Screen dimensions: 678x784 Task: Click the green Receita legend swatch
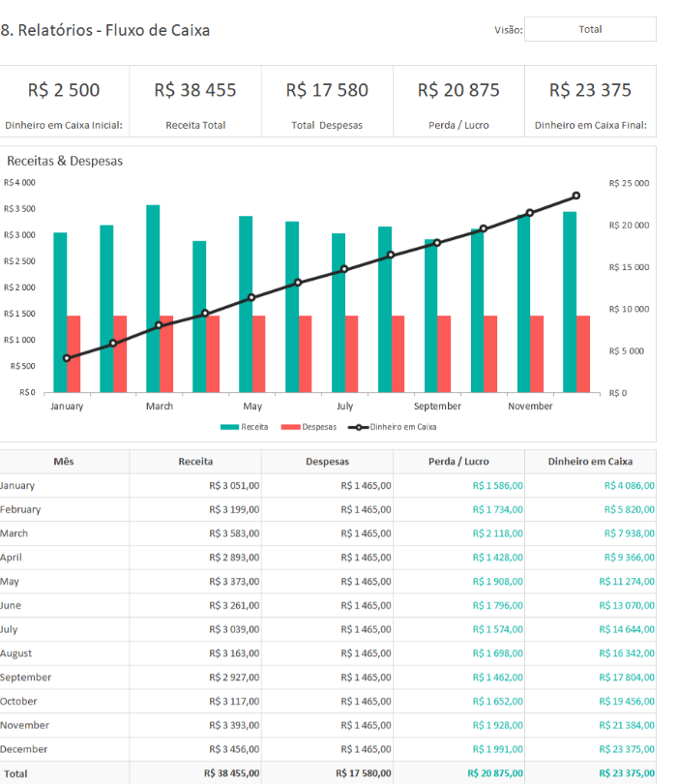pyautogui.click(x=229, y=427)
